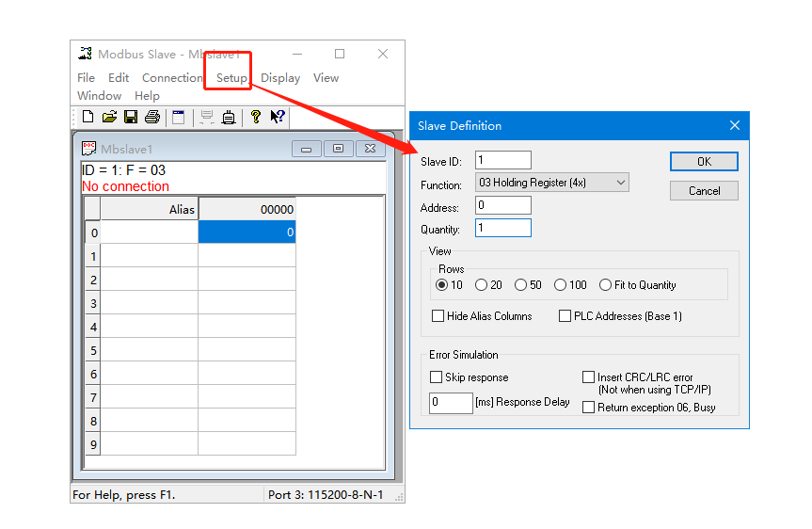Viewport: 812px width, 529px height.
Task: Open the Connection menu
Action: click(x=172, y=78)
